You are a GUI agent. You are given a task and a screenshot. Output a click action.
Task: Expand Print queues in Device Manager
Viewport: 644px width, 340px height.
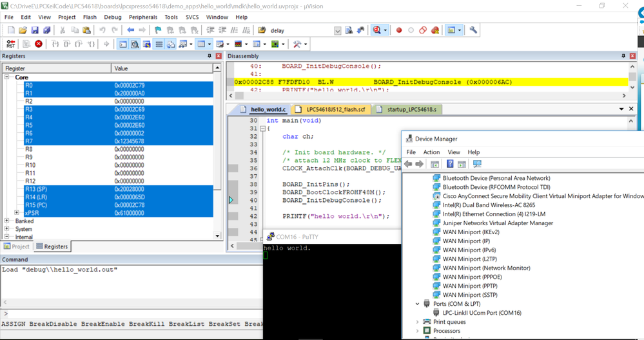(x=417, y=322)
